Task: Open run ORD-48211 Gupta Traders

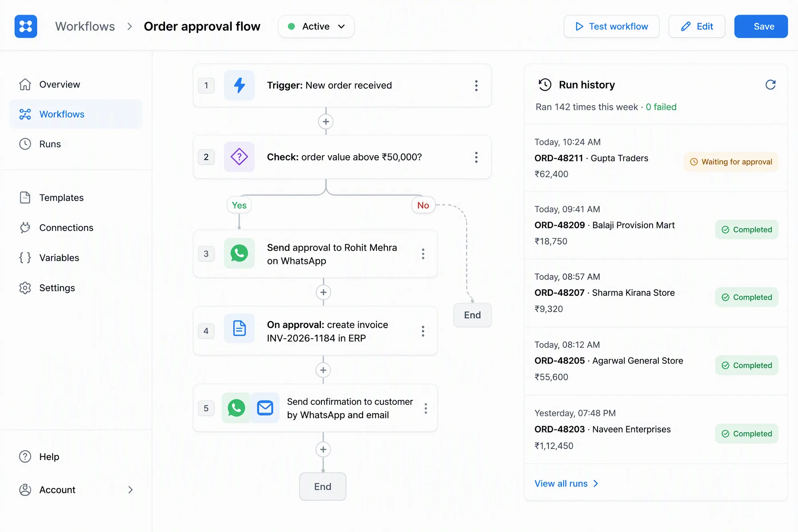Action: (656, 158)
